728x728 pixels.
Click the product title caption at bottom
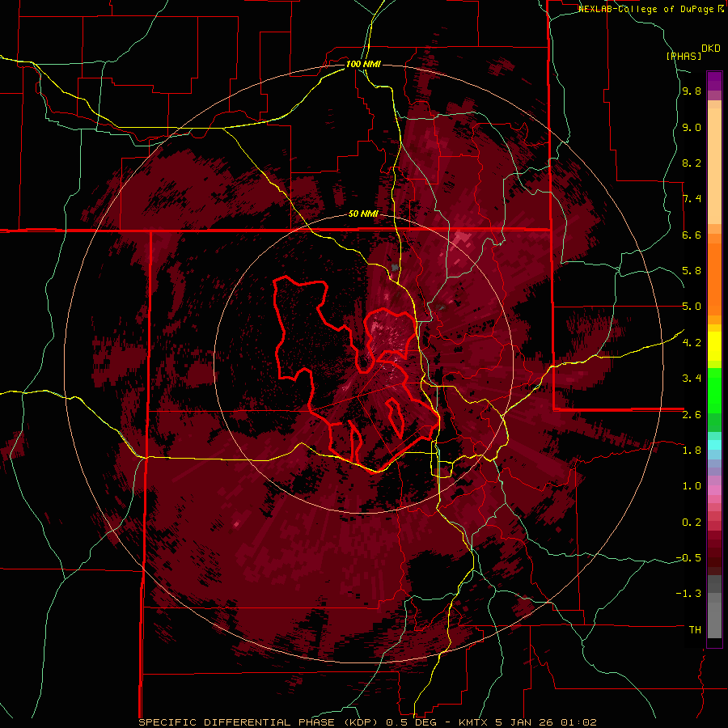(x=367, y=722)
